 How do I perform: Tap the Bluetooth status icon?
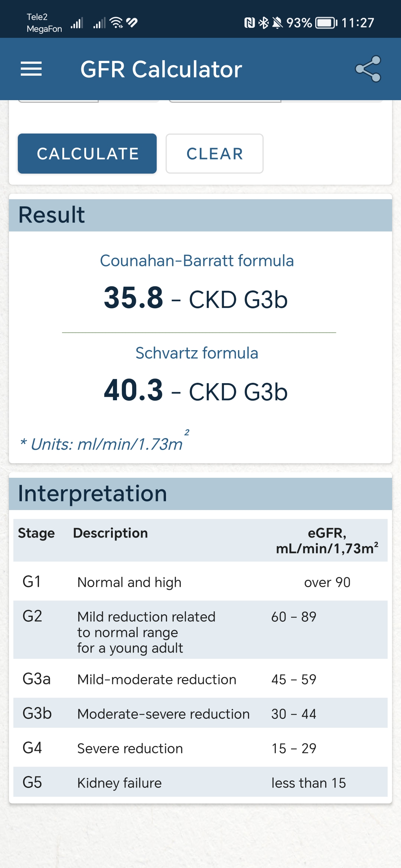click(264, 23)
